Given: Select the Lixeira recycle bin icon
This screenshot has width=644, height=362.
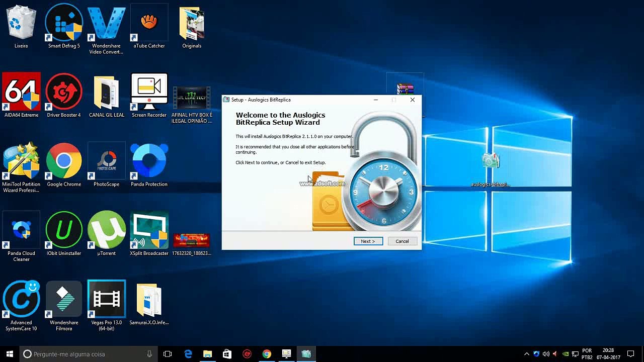Looking at the screenshot, I should click(x=21, y=28).
